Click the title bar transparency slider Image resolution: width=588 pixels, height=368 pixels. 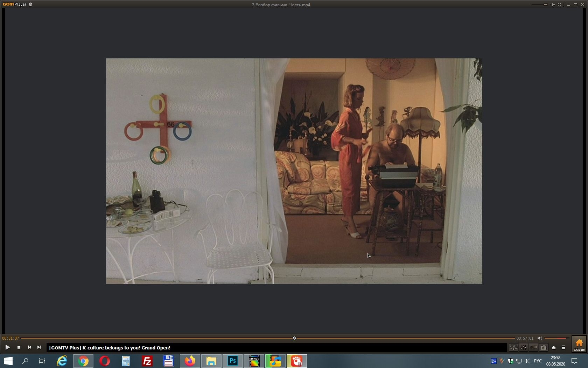[539, 5]
